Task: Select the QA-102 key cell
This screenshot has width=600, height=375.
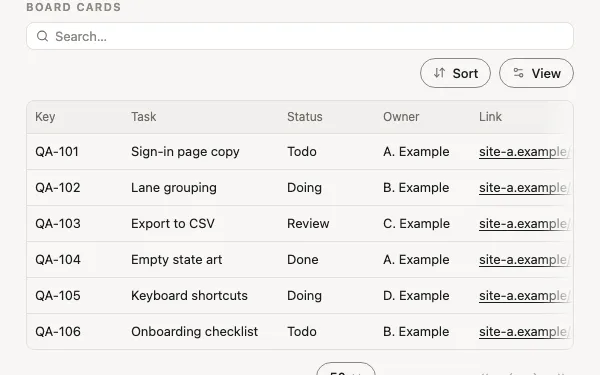Action: [x=58, y=188]
